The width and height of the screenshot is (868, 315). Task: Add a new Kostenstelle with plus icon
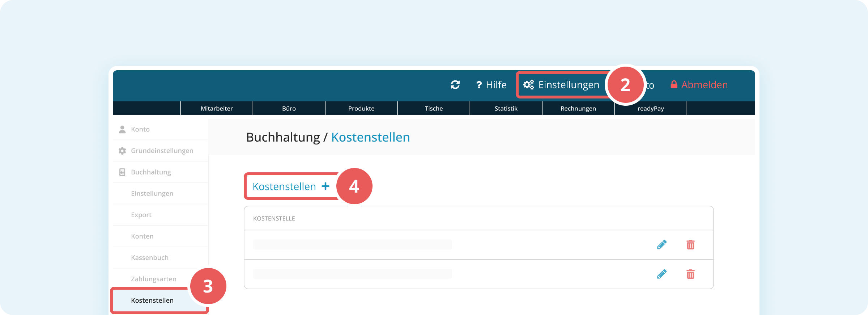325,186
